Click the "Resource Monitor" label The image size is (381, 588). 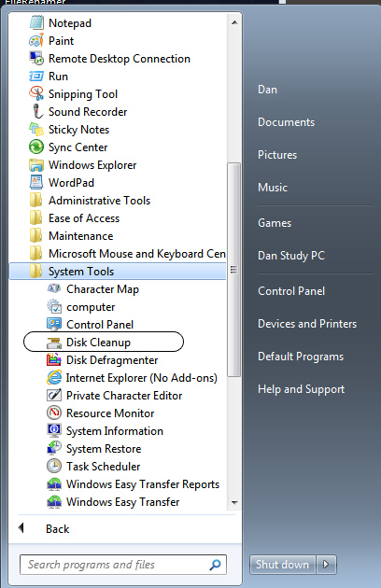110,413
